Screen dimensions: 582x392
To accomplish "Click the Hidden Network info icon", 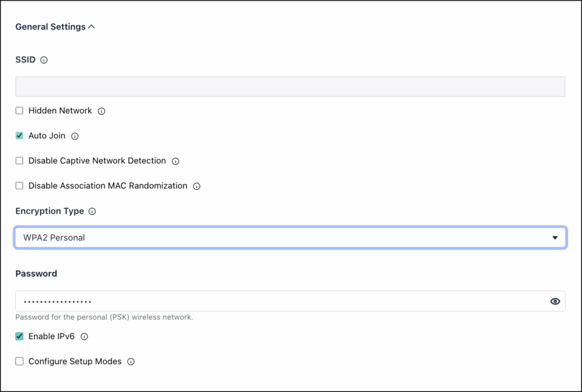I will click(101, 111).
